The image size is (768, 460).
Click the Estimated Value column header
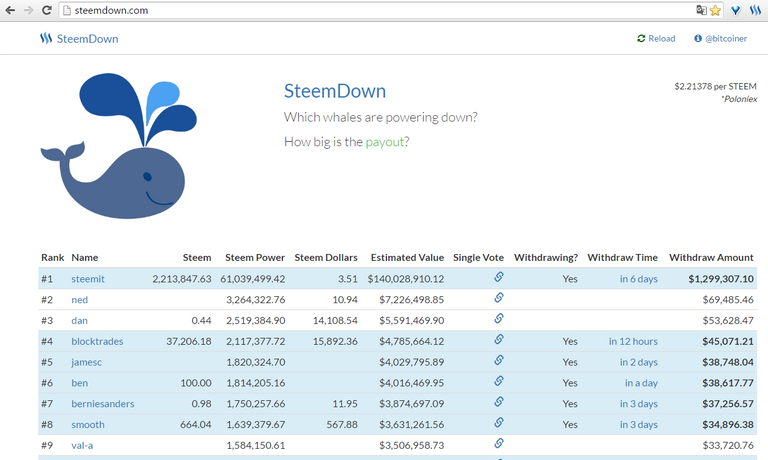(x=407, y=258)
